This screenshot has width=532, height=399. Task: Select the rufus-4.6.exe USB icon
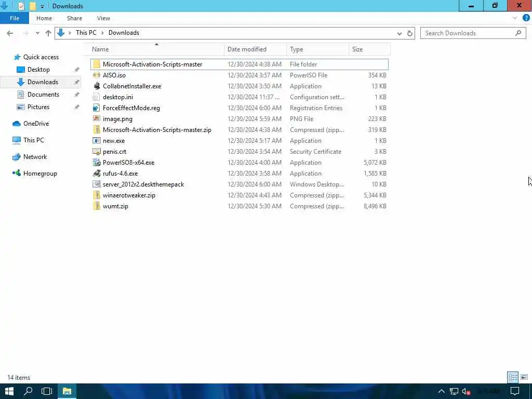[97, 174]
